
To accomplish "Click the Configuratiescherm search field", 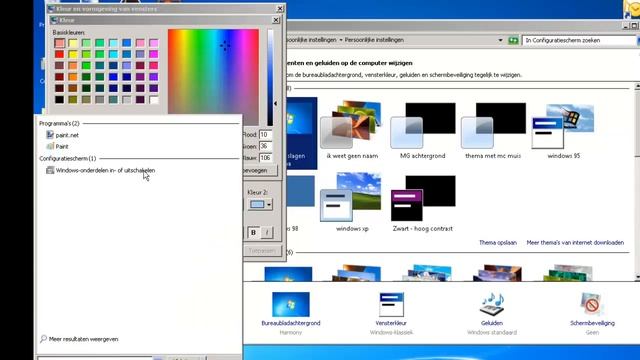I will pos(578,40).
